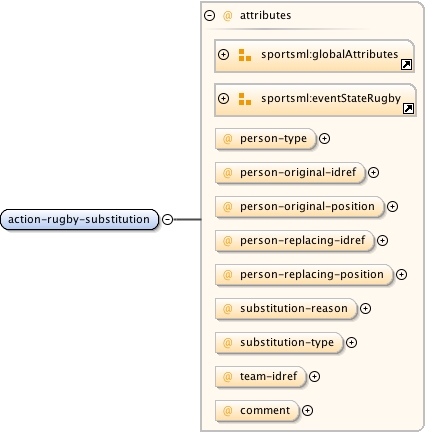Expand the sportsml:globalAttributes group

[x=223, y=54]
